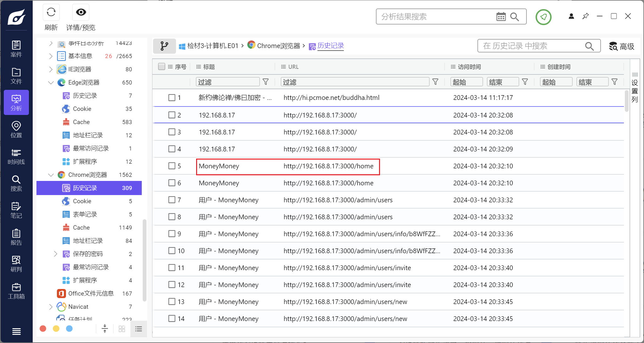Open the 工具箱 sidebar section
The width and height of the screenshot is (644, 343).
[x=16, y=291]
